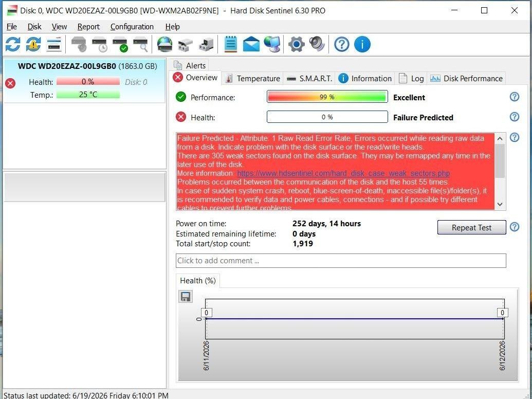Click the failure text scrollbar thumb
The width and height of the screenshot is (532, 399).
[500, 161]
